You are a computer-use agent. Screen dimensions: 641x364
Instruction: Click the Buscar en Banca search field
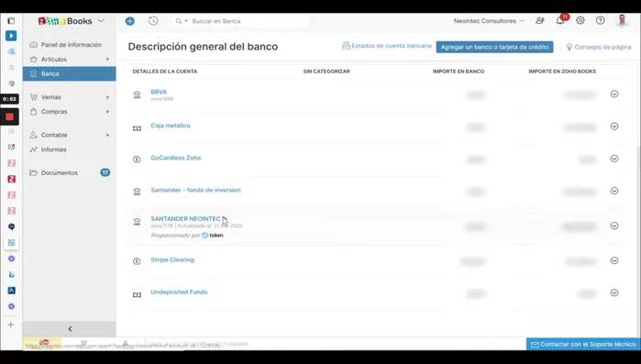coord(249,21)
